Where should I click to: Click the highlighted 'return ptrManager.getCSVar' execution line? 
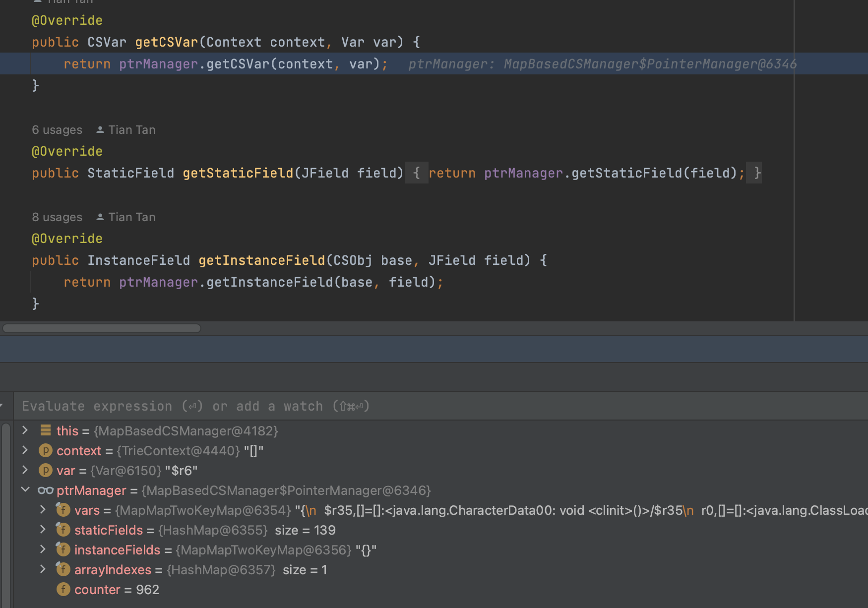(x=434, y=64)
